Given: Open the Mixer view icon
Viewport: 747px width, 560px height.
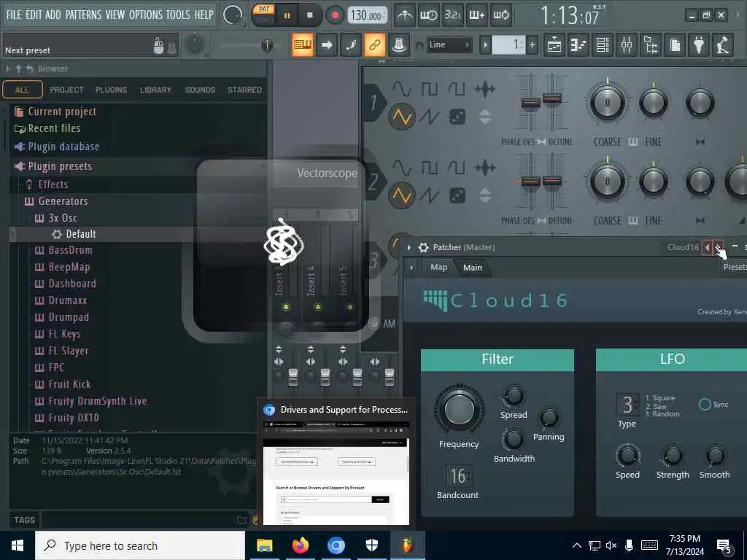Looking at the screenshot, I should (x=627, y=44).
